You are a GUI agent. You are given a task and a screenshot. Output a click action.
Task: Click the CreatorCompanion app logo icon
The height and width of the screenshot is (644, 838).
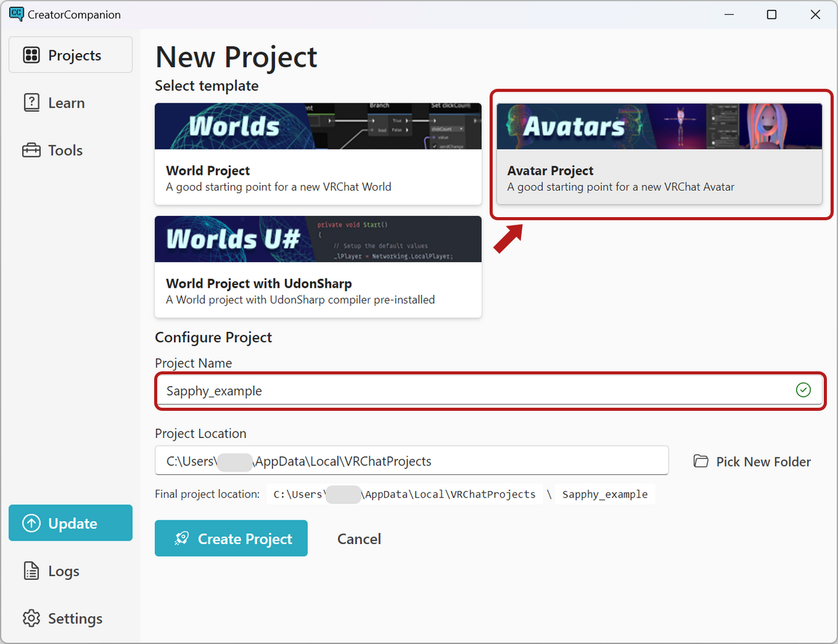[x=17, y=14]
